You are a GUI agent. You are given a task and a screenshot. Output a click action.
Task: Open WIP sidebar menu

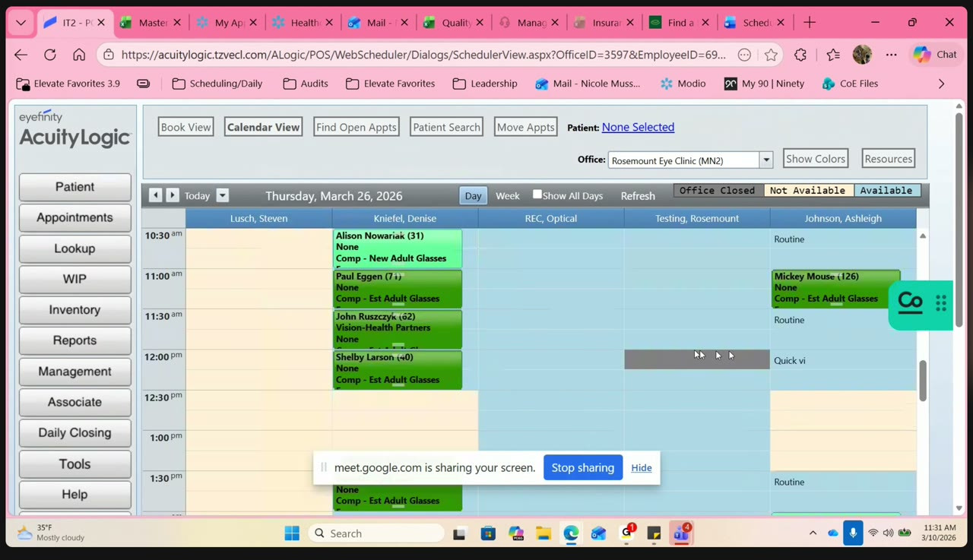[74, 279]
